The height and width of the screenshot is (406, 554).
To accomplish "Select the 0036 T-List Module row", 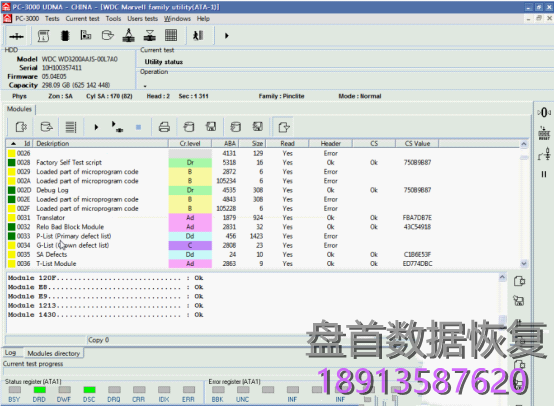I will [263, 264].
